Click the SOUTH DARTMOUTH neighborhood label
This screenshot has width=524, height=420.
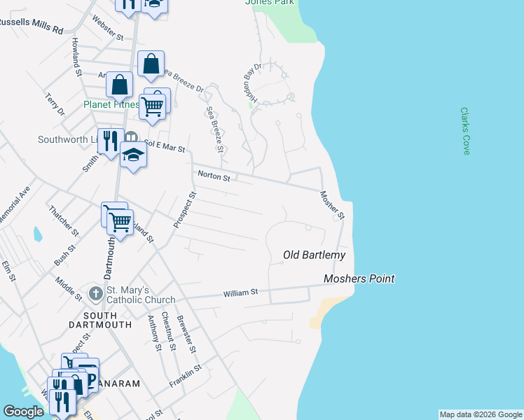[100, 320]
